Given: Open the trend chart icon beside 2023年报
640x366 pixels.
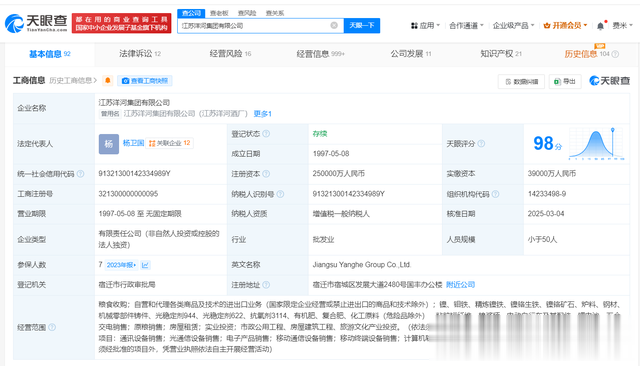Looking at the screenshot, I should [x=145, y=265].
